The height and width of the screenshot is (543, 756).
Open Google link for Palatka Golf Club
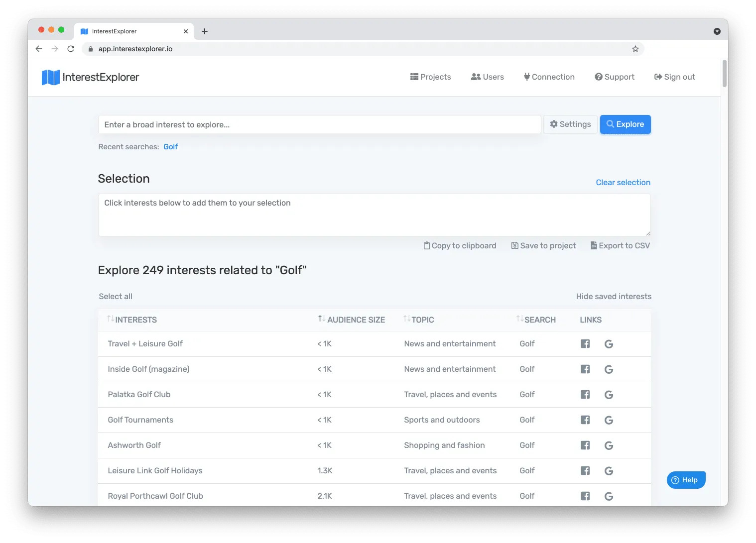pyautogui.click(x=609, y=395)
